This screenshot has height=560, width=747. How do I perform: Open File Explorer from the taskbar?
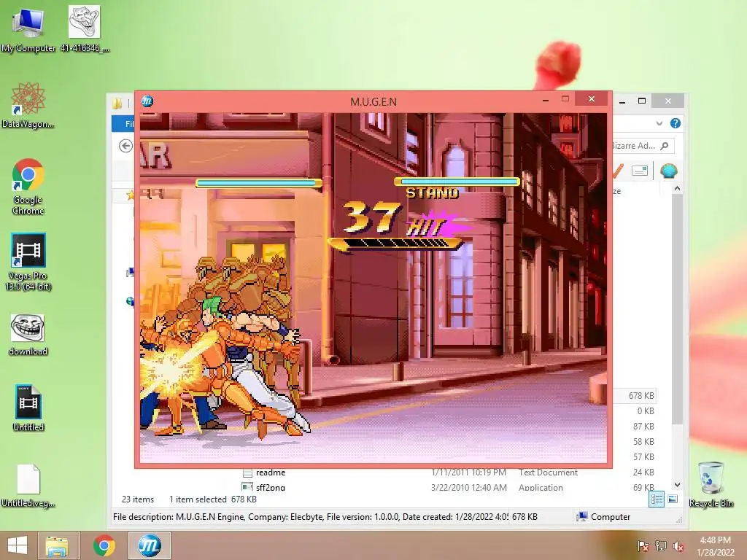click(57, 545)
